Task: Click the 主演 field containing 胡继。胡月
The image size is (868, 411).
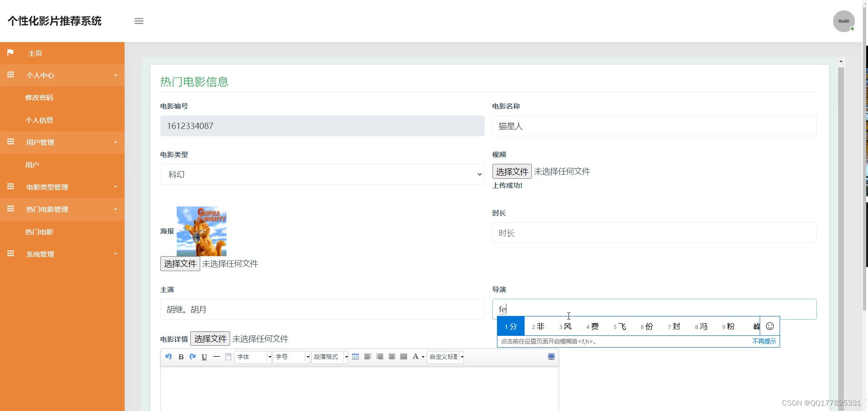Action: pos(322,309)
